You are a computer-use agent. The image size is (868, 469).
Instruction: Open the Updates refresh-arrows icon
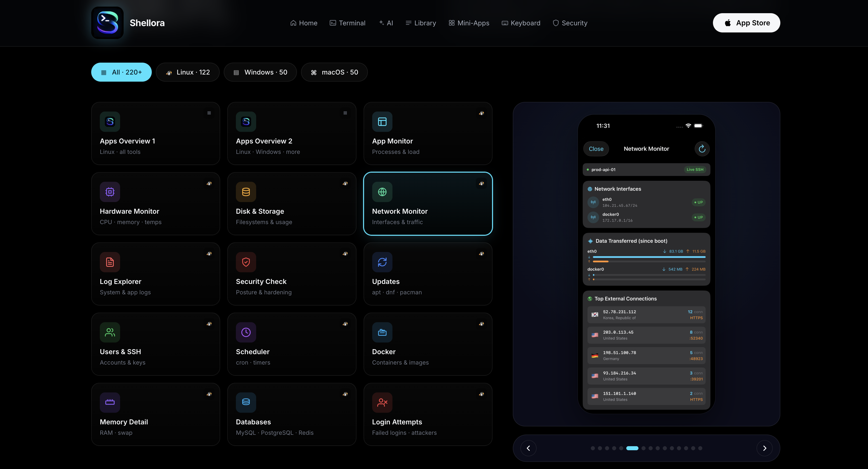coord(382,262)
